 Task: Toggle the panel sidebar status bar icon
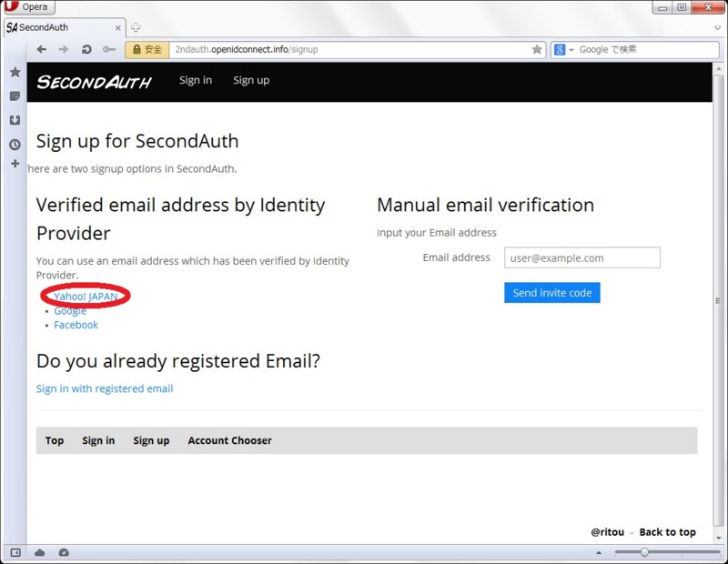(15, 552)
